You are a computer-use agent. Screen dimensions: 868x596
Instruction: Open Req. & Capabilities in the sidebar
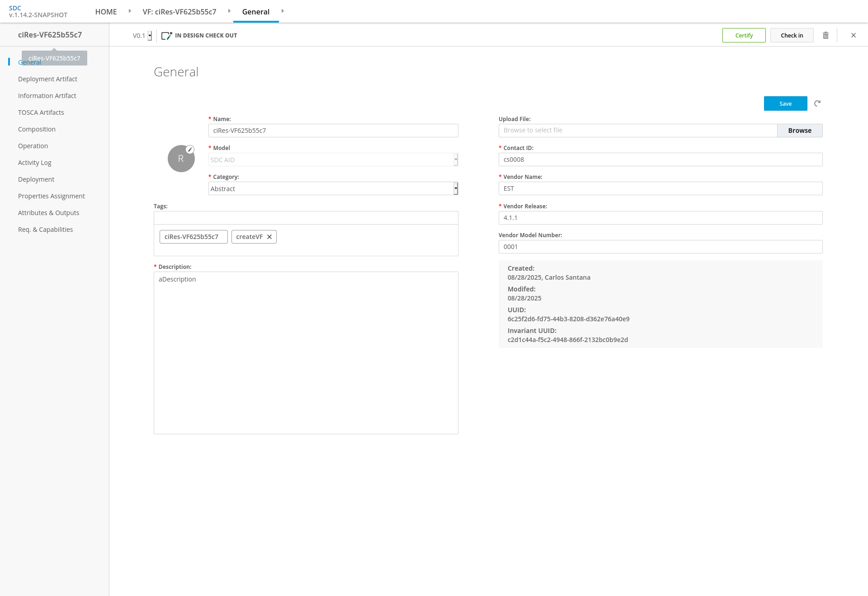[x=45, y=230]
